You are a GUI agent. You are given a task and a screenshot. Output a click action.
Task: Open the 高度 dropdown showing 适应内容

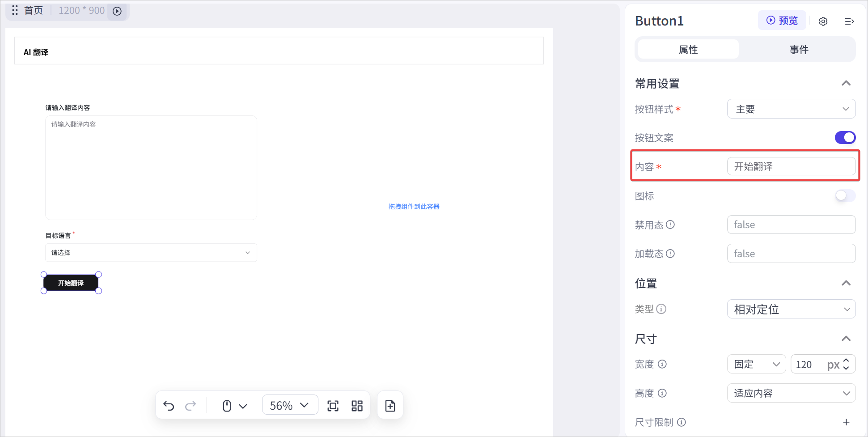(791, 393)
